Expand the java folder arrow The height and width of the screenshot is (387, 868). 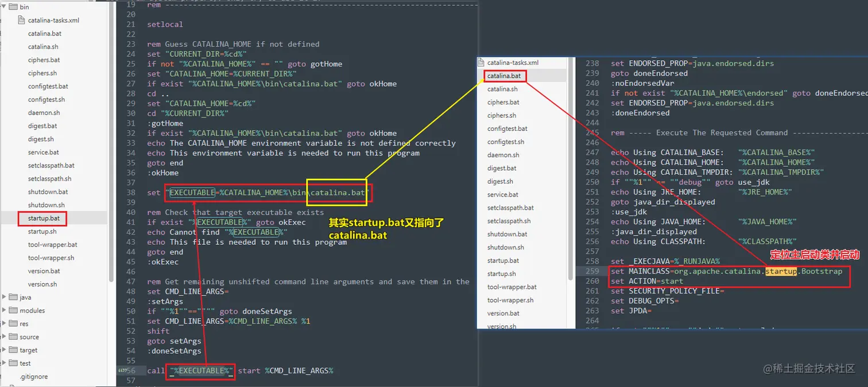5,297
